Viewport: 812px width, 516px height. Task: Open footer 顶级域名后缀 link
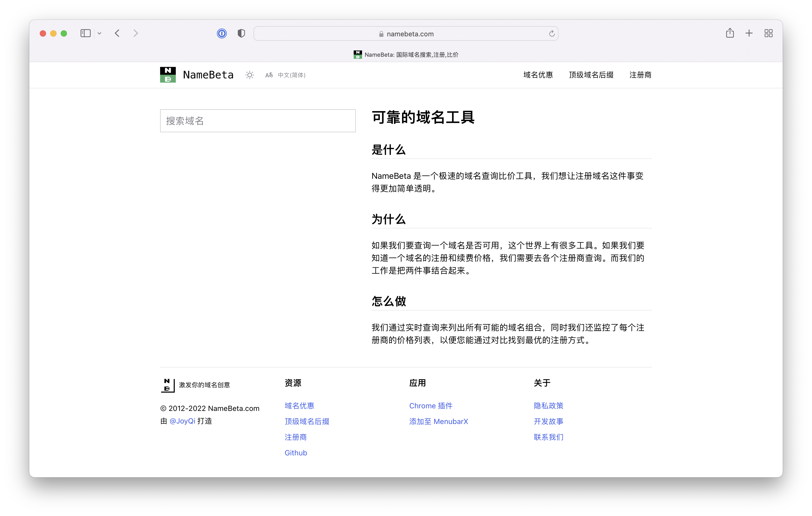coord(307,421)
